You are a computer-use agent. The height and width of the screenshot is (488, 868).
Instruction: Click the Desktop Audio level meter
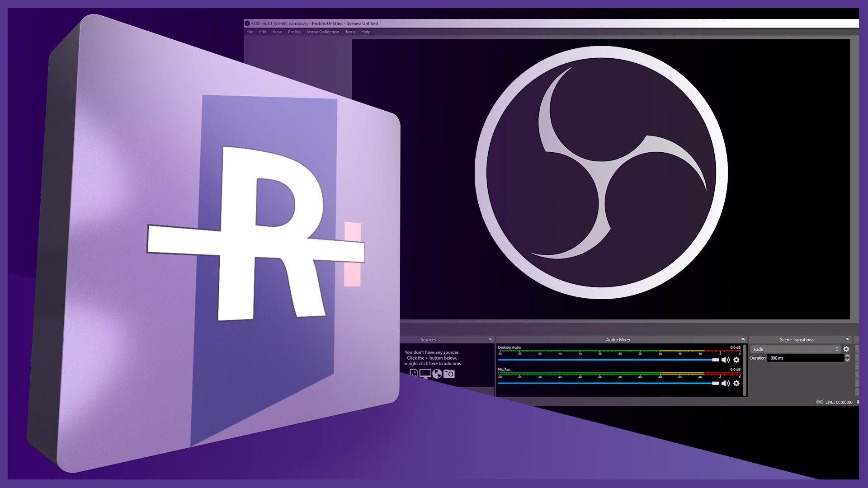click(x=619, y=352)
